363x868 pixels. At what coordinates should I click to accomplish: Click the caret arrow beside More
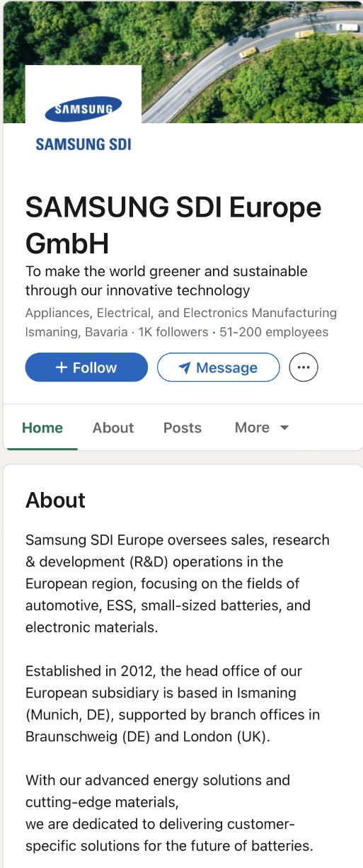click(x=284, y=428)
